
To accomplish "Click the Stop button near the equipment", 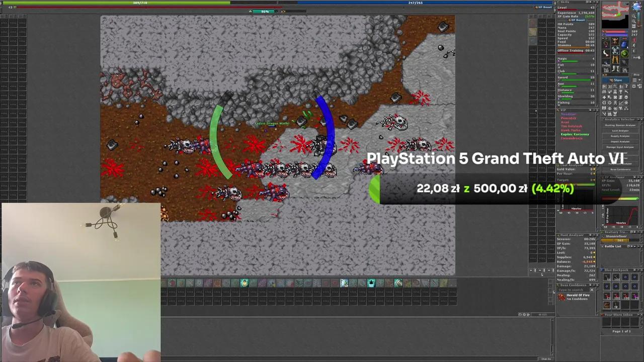I will coord(636,74).
